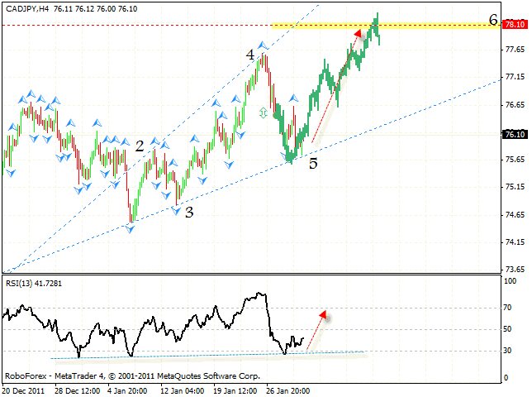Screen dimensions: 532x397
Task: Click the wave label 2 marker
Action: tap(140, 146)
